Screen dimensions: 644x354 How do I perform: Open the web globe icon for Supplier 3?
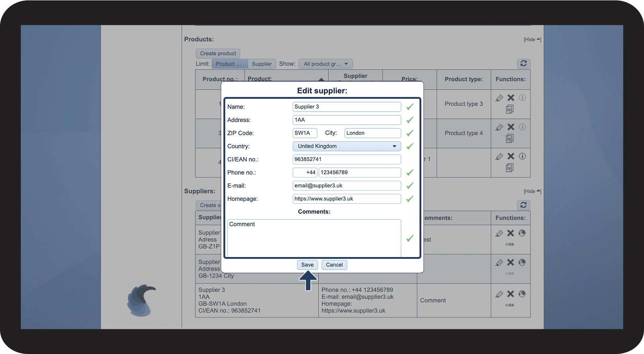click(522, 294)
